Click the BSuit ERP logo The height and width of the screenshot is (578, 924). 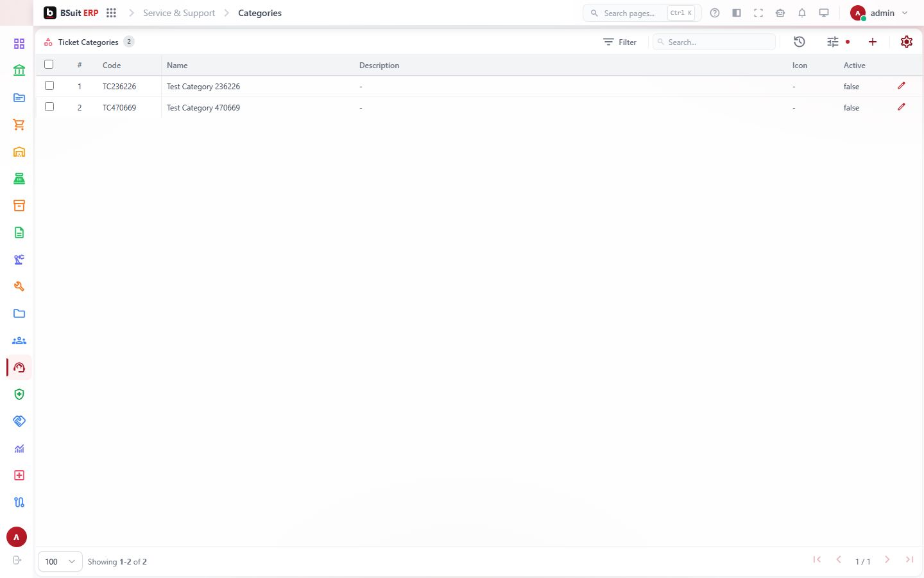pos(71,13)
